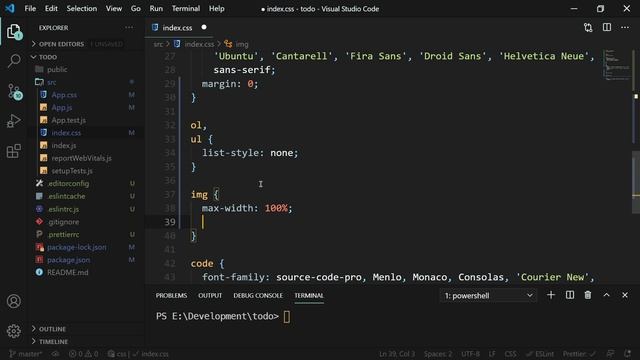640x360 pixels.
Task: Close the terminal panel
Action: click(x=625, y=295)
